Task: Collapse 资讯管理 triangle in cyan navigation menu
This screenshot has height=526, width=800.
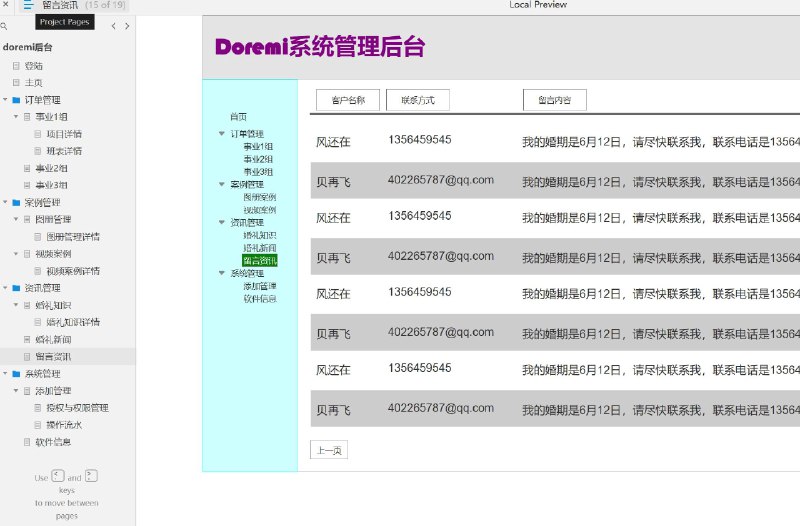Action: point(221,222)
